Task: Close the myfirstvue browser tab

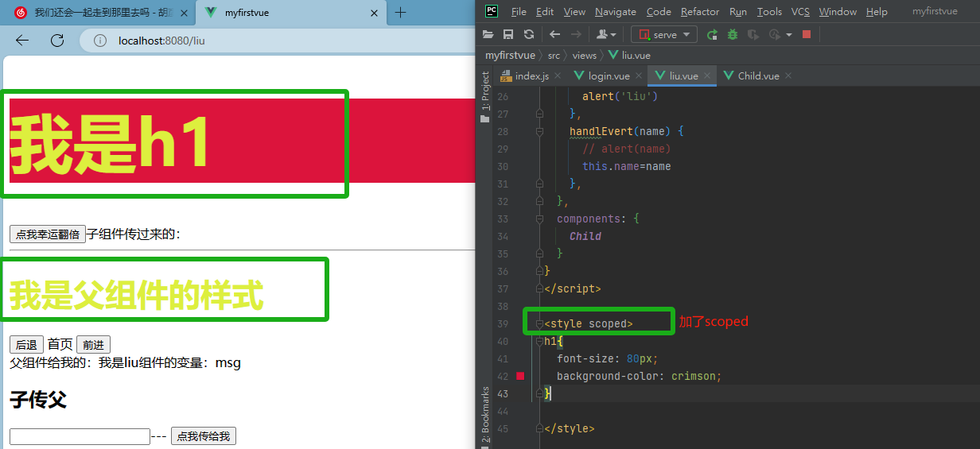Action: point(374,13)
